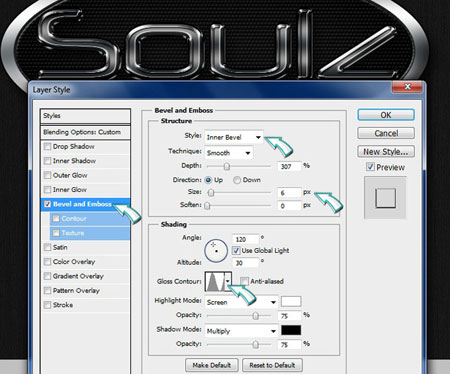Close the Layer Style dialog
The height and width of the screenshot is (374, 450).
click(x=408, y=87)
